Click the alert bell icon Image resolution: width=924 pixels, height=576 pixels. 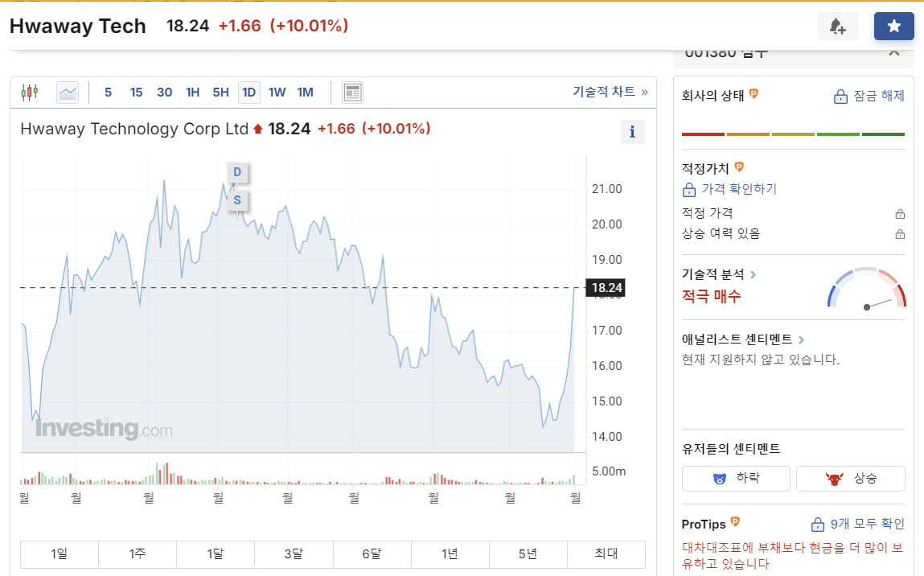click(x=837, y=26)
